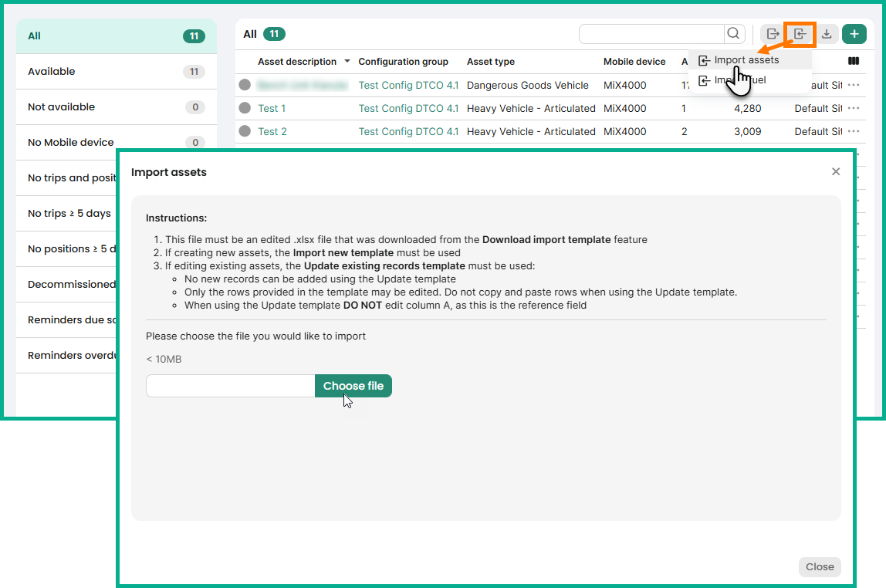Click the Close button in dialog

(820, 566)
